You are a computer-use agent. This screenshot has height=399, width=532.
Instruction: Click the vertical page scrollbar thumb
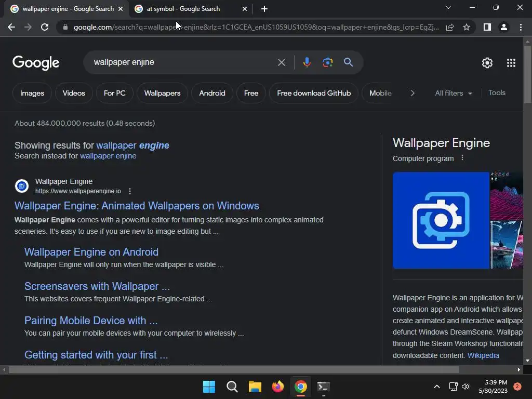tap(527, 74)
